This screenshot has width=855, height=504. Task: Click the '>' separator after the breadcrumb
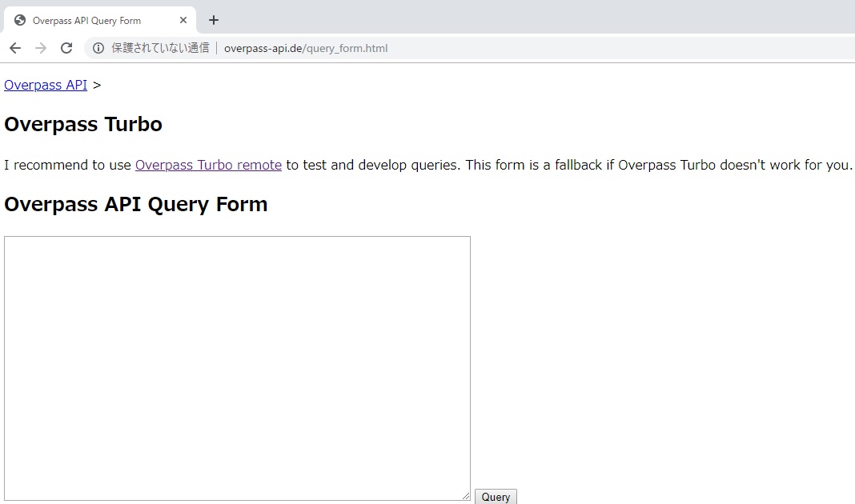97,85
